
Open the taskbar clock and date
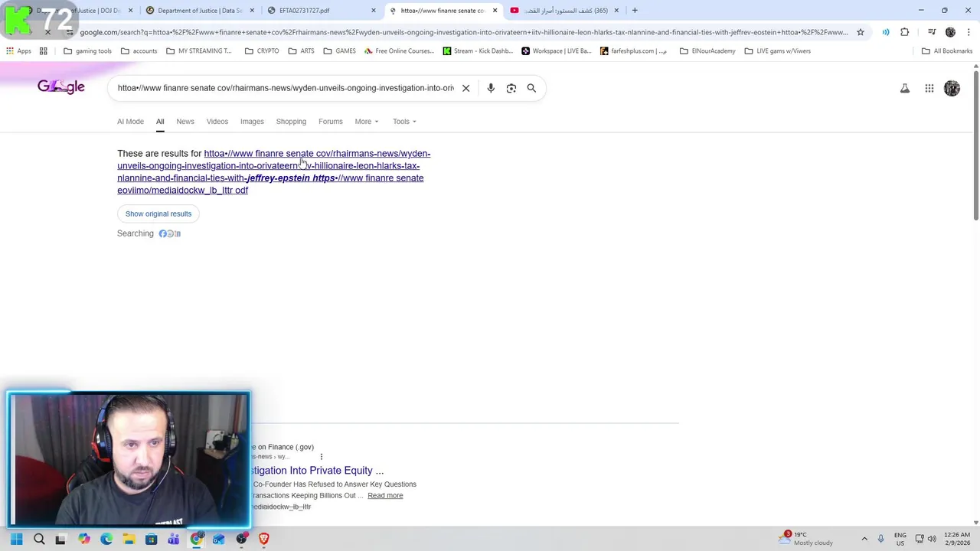(957, 539)
